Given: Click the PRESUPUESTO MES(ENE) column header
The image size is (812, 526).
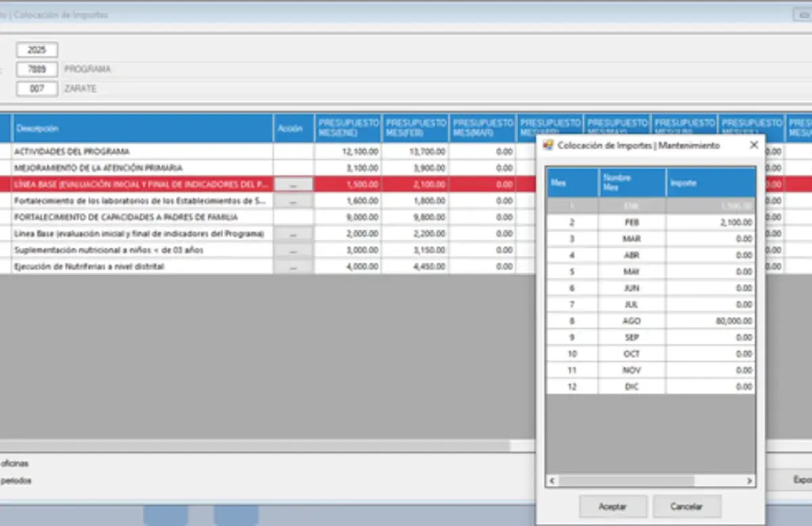Looking at the screenshot, I should (x=348, y=128).
